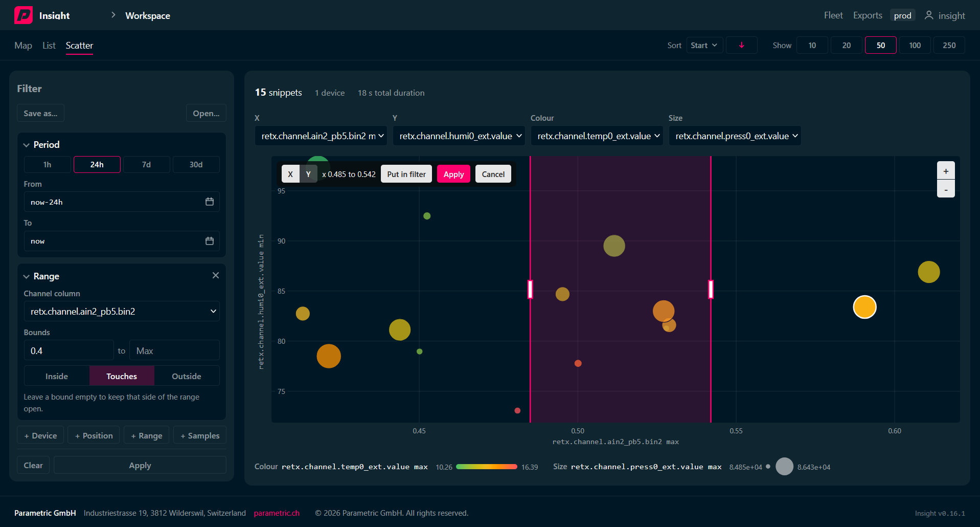The image size is (980, 527).
Task: Switch selection to X axis
Action: (290, 174)
